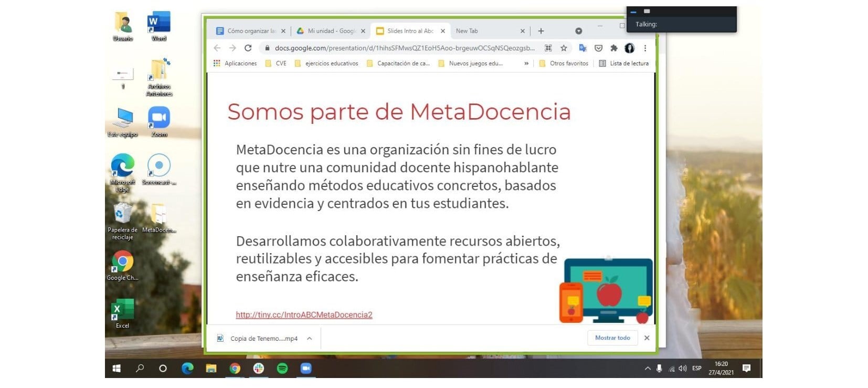This screenshot has width=868, height=388.
Task: Open the CVE bookmark folder
Action: click(276, 63)
